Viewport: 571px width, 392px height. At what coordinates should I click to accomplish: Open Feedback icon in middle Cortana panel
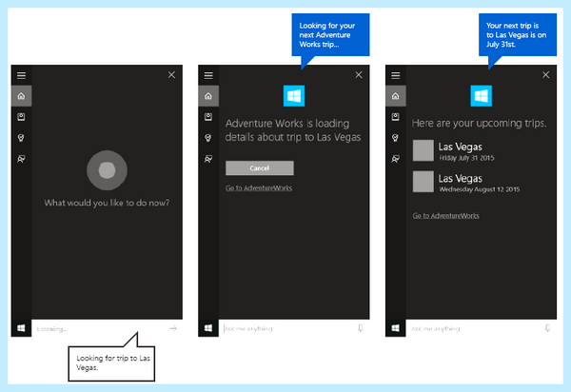click(208, 159)
